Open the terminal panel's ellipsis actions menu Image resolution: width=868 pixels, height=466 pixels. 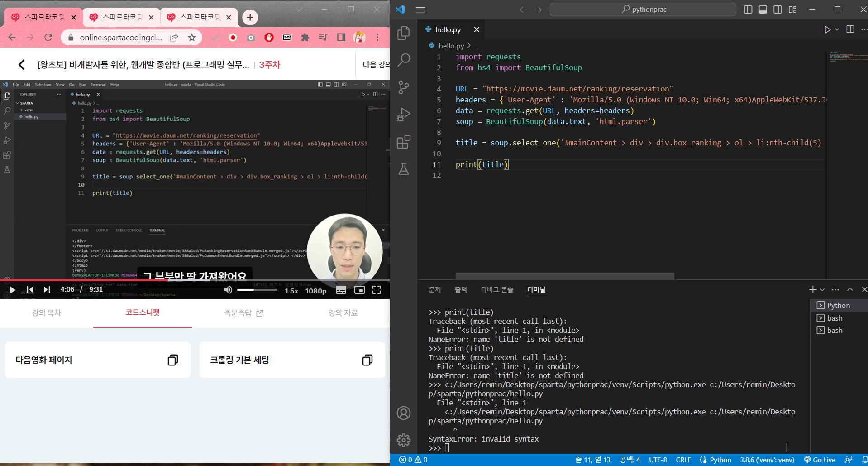(x=835, y=289)
